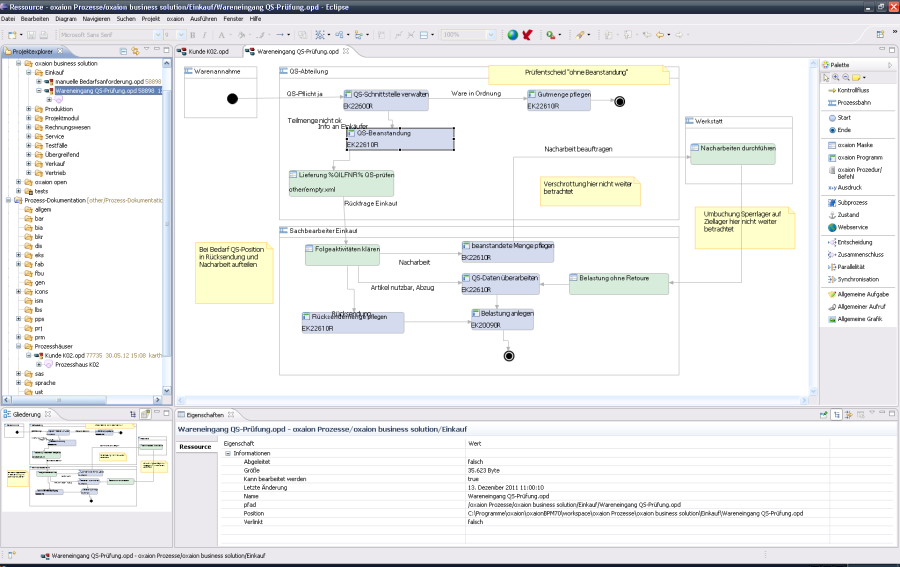900x567 pixels.
Task: Select the Ressource properties tab
Action: coord(195,447)
